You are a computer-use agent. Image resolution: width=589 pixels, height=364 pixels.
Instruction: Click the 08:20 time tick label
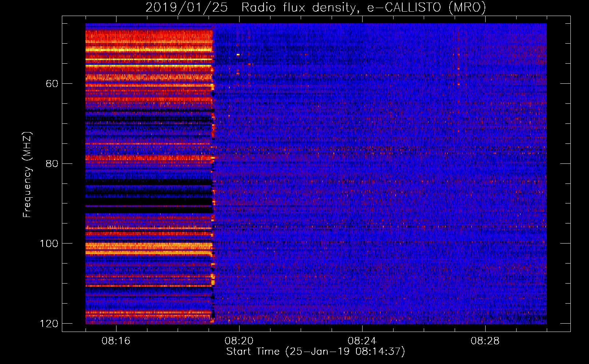(x=239, y=341)
